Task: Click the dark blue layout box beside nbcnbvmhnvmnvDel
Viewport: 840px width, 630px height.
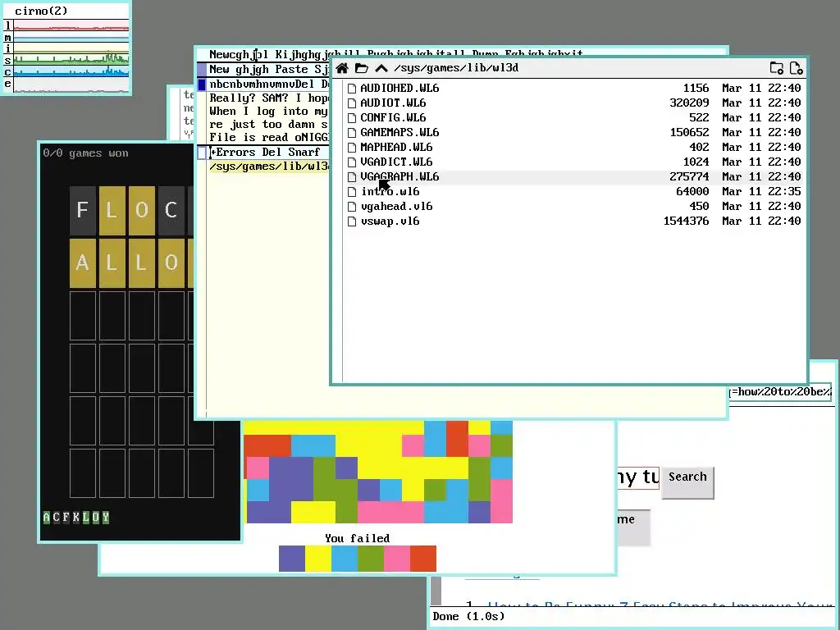Action: pyautogui.click(x=202, y=84)
